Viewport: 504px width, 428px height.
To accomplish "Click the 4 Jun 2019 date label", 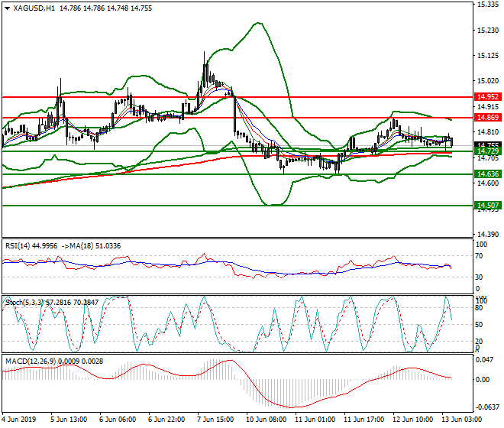I will click(x=19, y=420).
